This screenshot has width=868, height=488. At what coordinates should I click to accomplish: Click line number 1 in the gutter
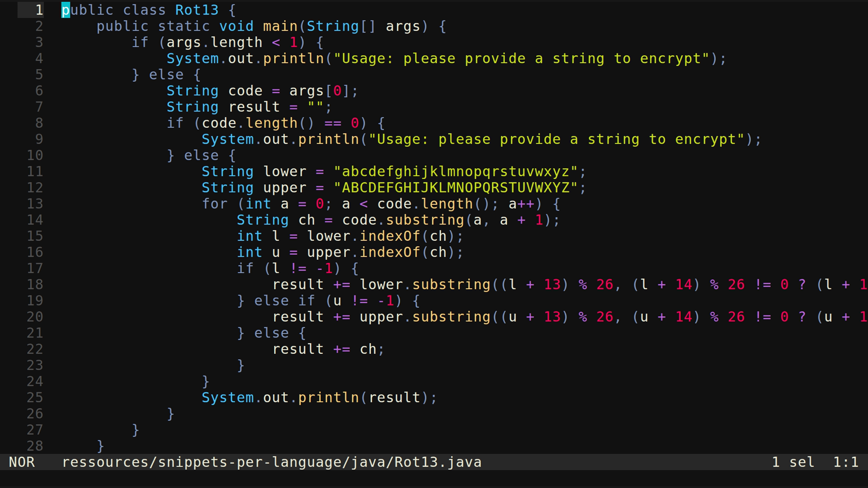[x=38, y=9]
